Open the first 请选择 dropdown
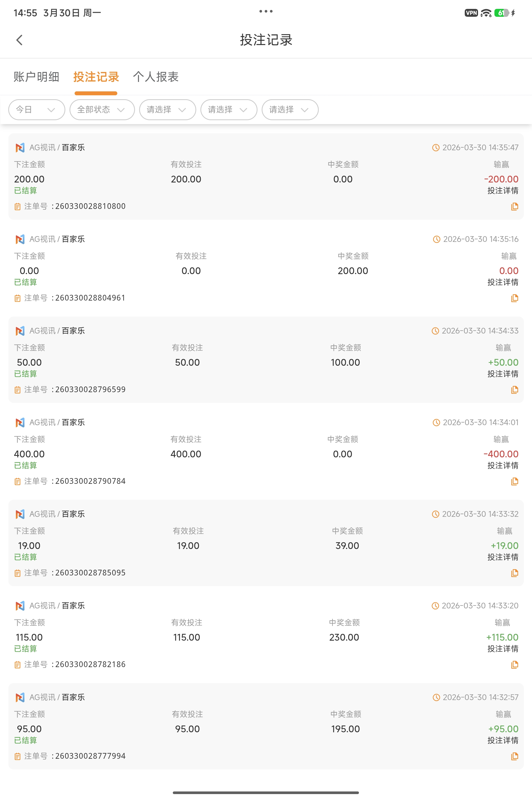 (x=167, y=110)
